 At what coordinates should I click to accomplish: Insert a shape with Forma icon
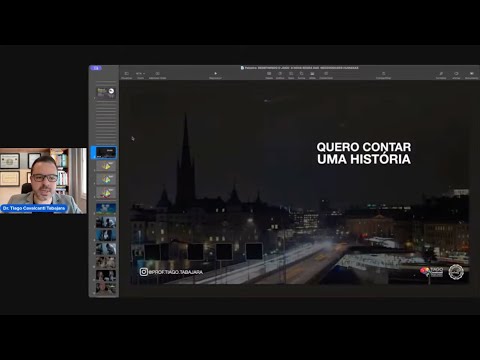[301, 75]
